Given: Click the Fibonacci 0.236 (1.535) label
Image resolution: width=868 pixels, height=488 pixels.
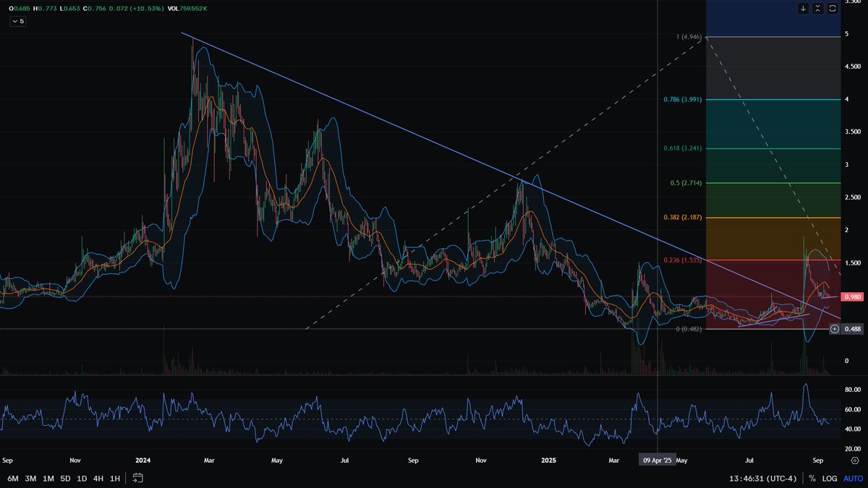Looking at the screenshot, I should pyautogui.click(x=683, y=260).
